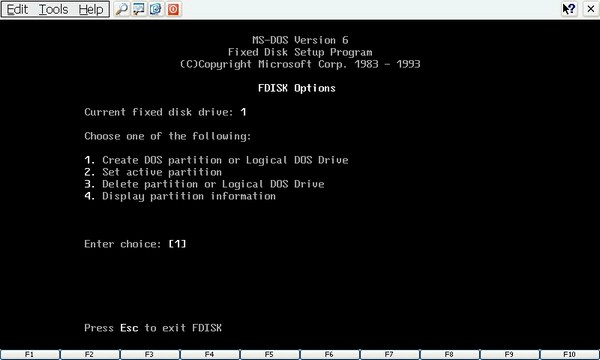Close the emulator window with X
Screen dimensions: 600x360
tap(591, 9)
